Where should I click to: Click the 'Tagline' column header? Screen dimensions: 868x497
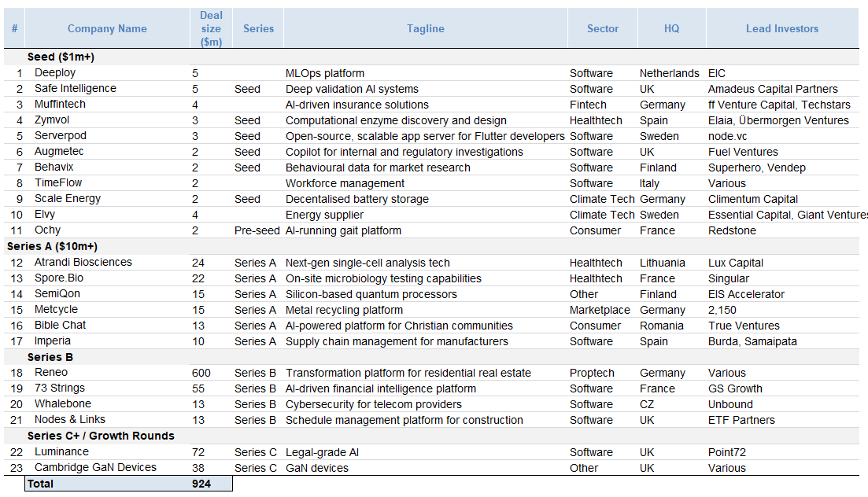click(425, 29)
